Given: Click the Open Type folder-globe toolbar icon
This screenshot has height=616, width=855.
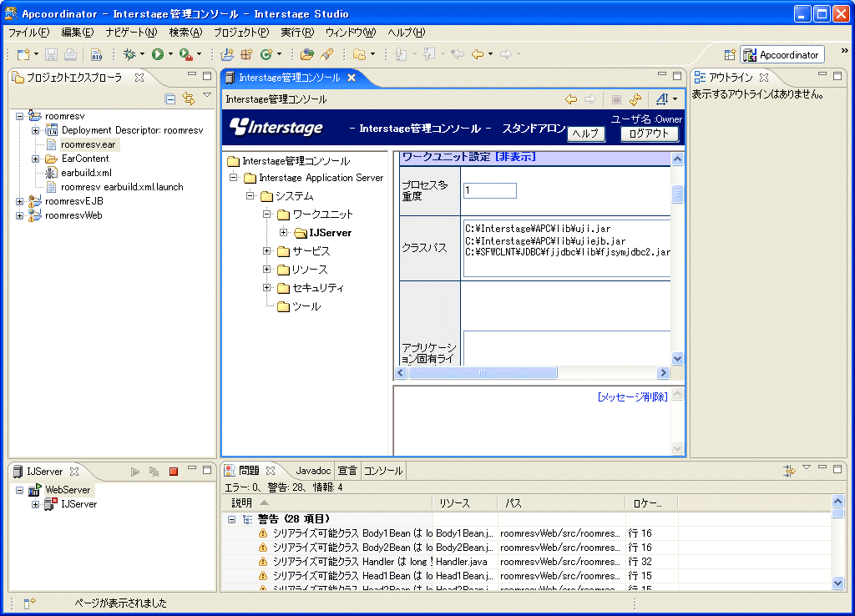Looking at the screenshot, I should [307, 54].
